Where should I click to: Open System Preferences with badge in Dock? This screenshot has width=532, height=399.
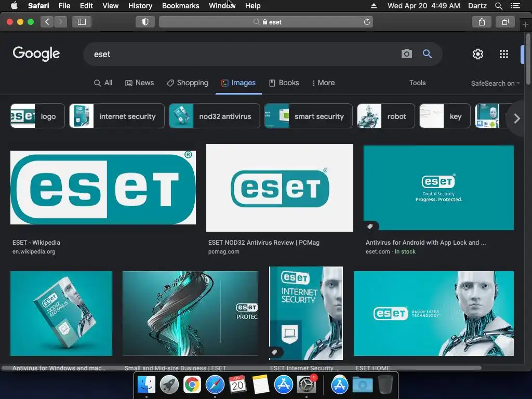click(x=307, y=385)
